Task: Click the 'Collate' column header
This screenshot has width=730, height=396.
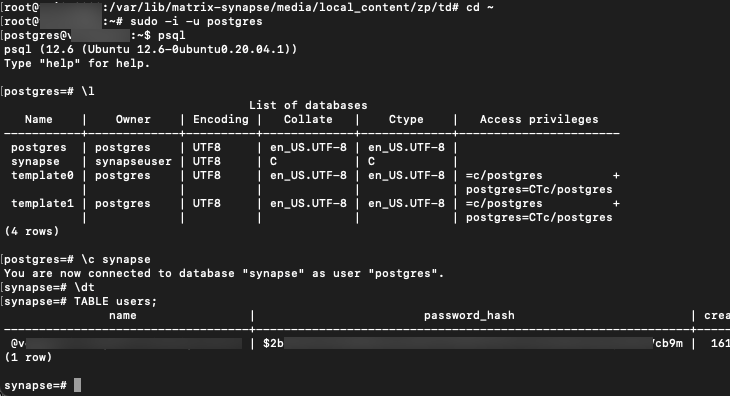Action: click(x=308, y=120)
